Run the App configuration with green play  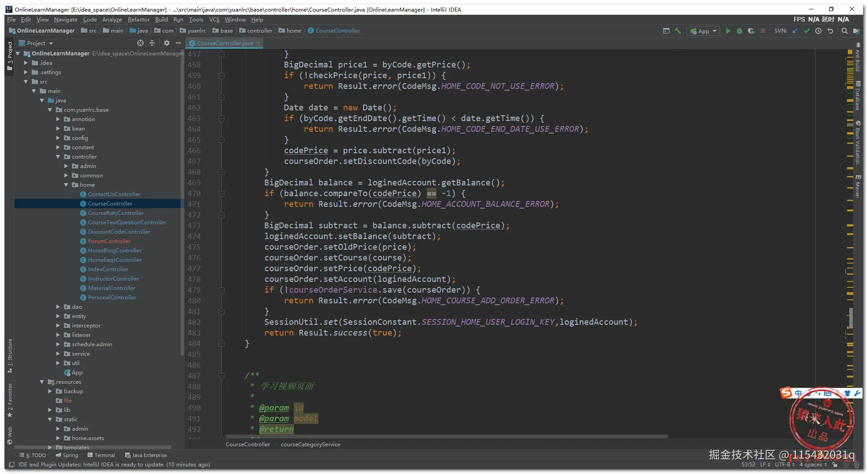click(728, 31)
